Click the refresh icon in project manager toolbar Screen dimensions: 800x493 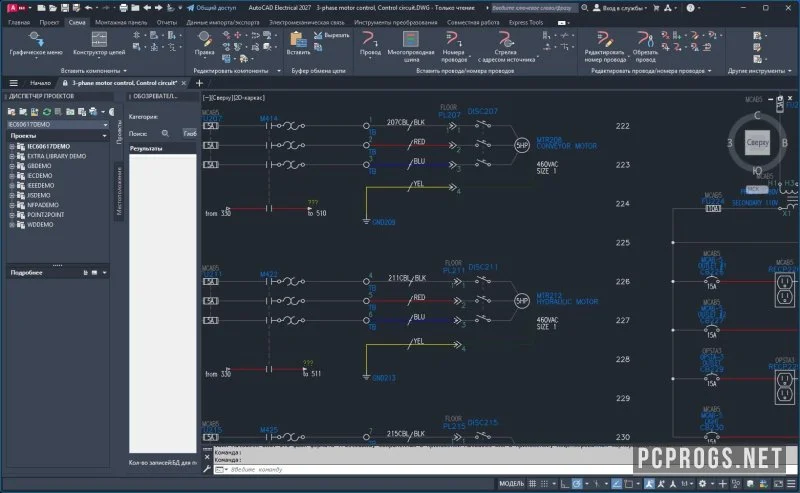tap(46, 111)
